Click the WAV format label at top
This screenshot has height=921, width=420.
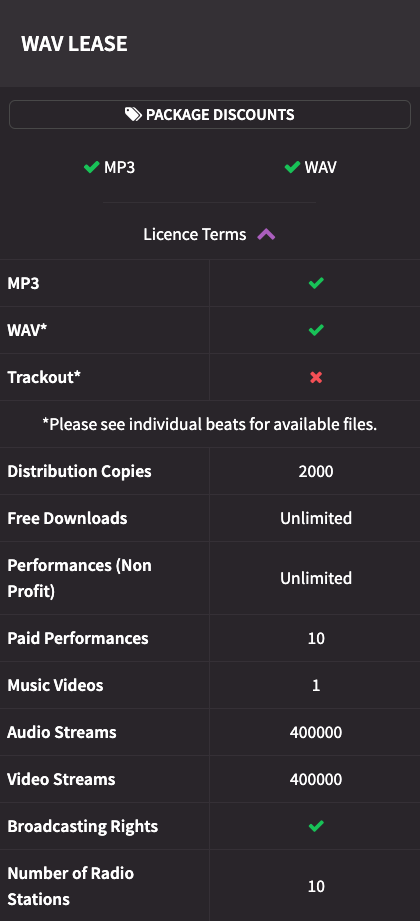(320, 167)
